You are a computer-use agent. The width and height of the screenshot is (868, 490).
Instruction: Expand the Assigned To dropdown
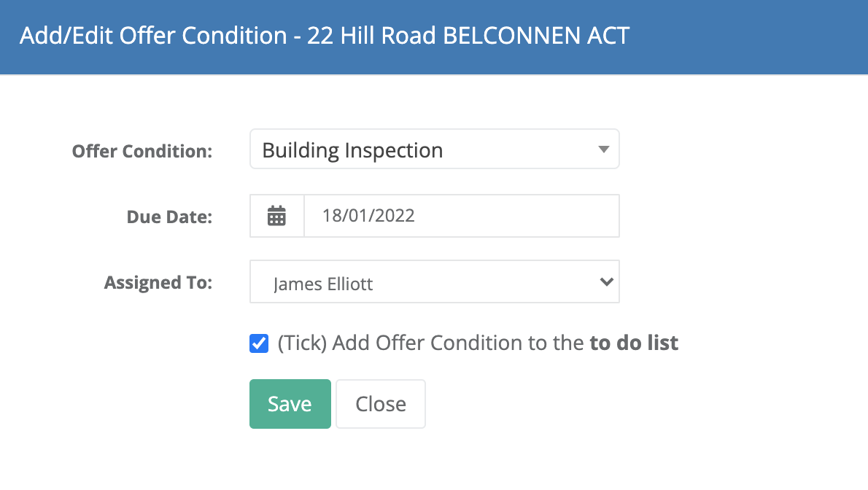[x=435, y=281]
